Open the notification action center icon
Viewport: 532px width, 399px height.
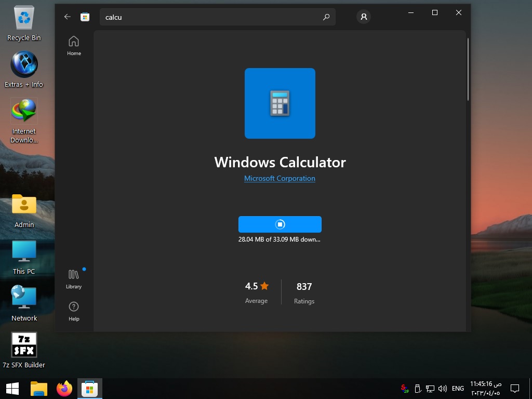tap(515, 389)
